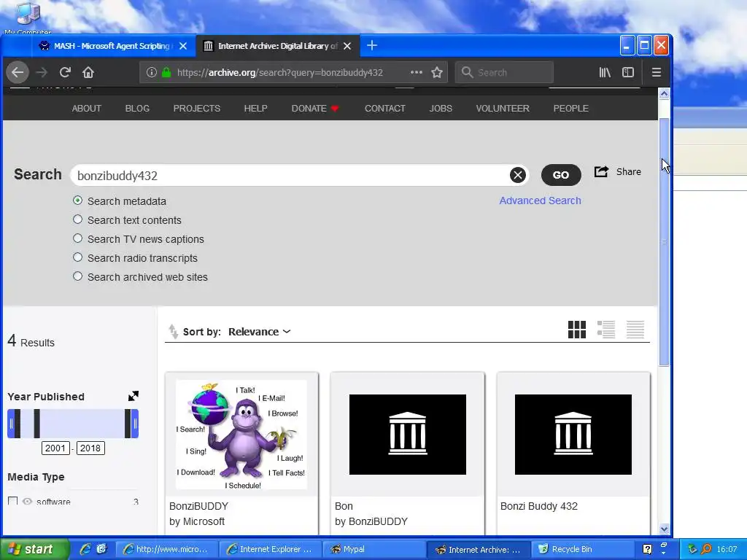Switch to Mypal taskbar button
The width and height of the screenshot is (747, 560).
374,549
